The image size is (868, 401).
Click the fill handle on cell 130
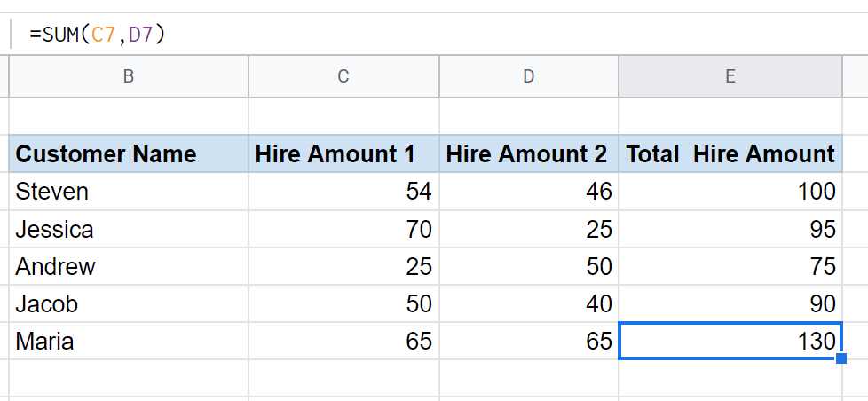tap(840, 358)
